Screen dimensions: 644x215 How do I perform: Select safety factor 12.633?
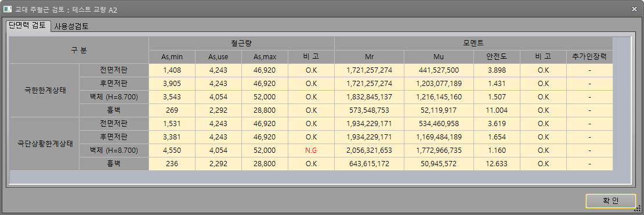(497, 164)
